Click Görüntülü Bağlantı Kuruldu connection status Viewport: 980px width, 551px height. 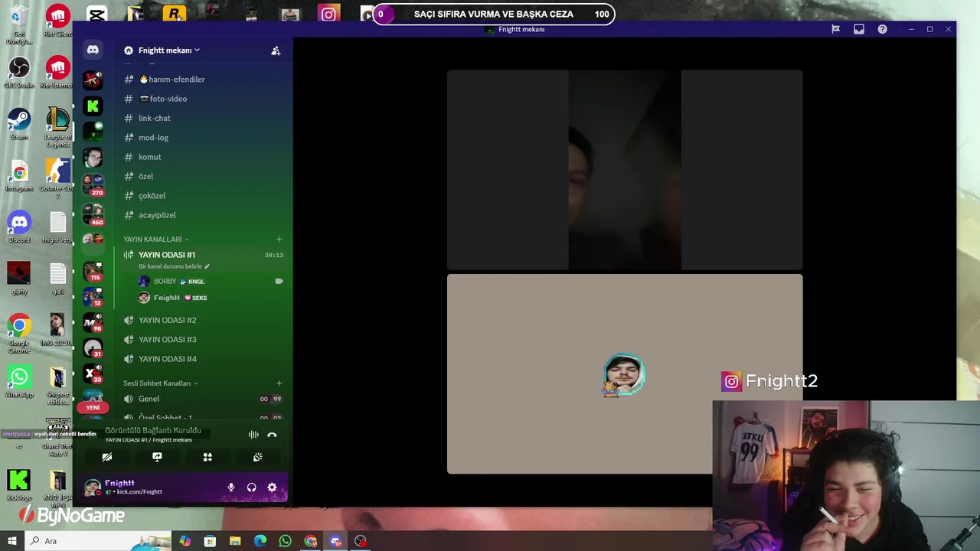click(153, 431)
